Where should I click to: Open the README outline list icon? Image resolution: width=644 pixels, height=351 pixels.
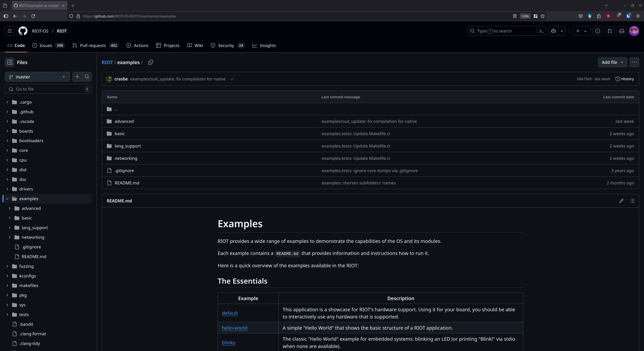click(x=633, y=201)
